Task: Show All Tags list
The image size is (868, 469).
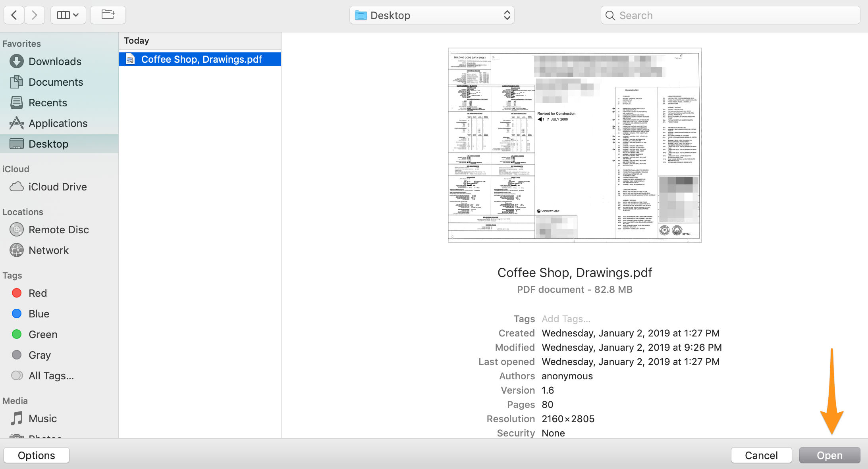Action: 51,376
